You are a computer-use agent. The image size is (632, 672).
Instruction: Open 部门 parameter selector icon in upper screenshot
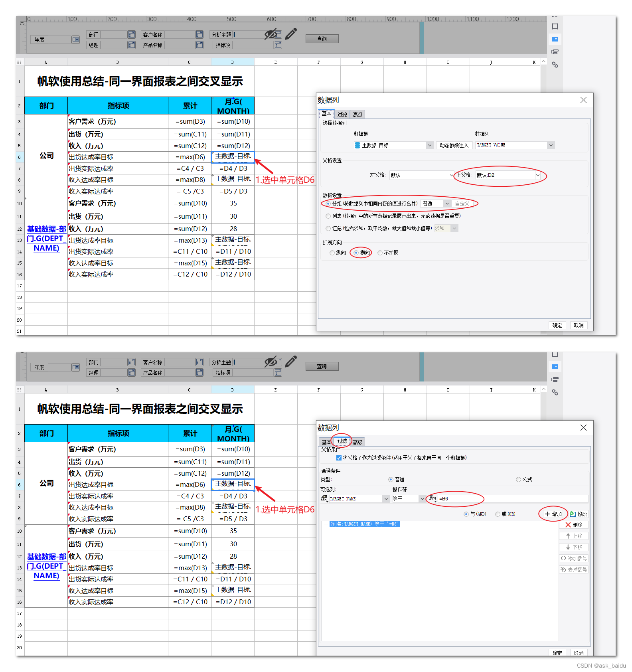pyautogui.click(x=131, y=35)
